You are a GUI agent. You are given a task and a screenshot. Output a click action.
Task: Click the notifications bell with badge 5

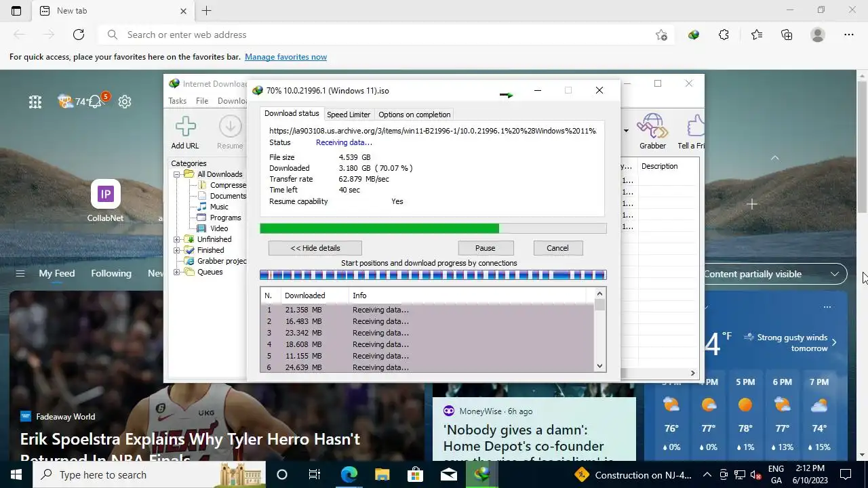[x=97, y=101]
